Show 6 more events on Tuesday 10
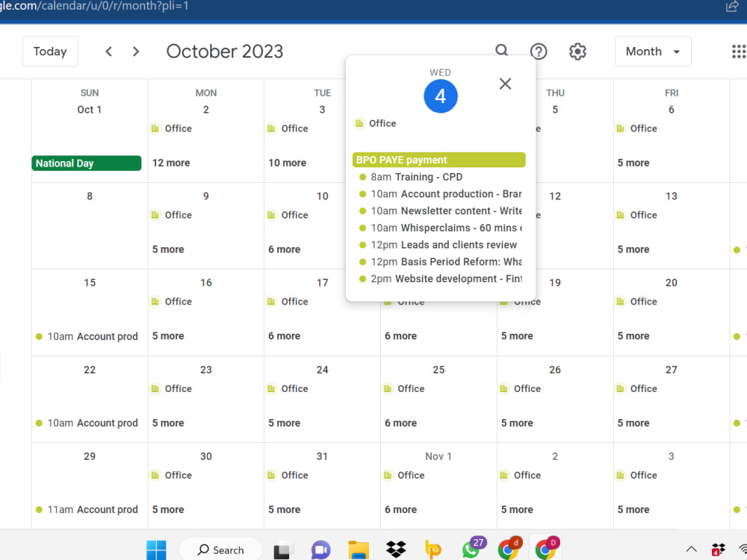747x560 pixels. click(x=284, y=249)
